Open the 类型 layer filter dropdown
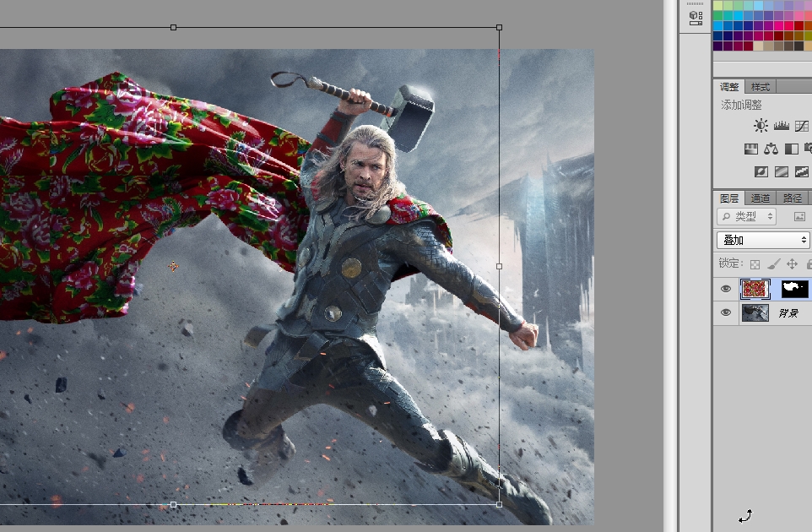The image size is (812, 532). coord(746,216)
